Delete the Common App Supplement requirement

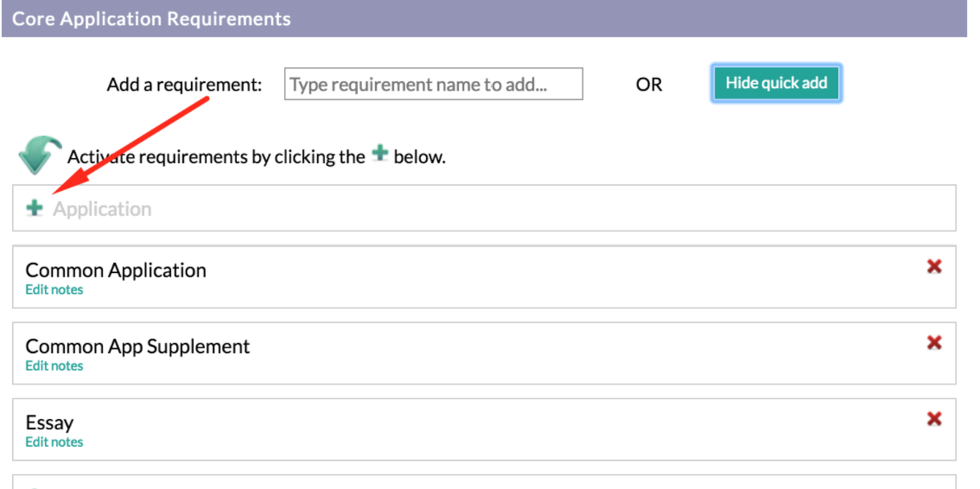(x=933, y=343)
